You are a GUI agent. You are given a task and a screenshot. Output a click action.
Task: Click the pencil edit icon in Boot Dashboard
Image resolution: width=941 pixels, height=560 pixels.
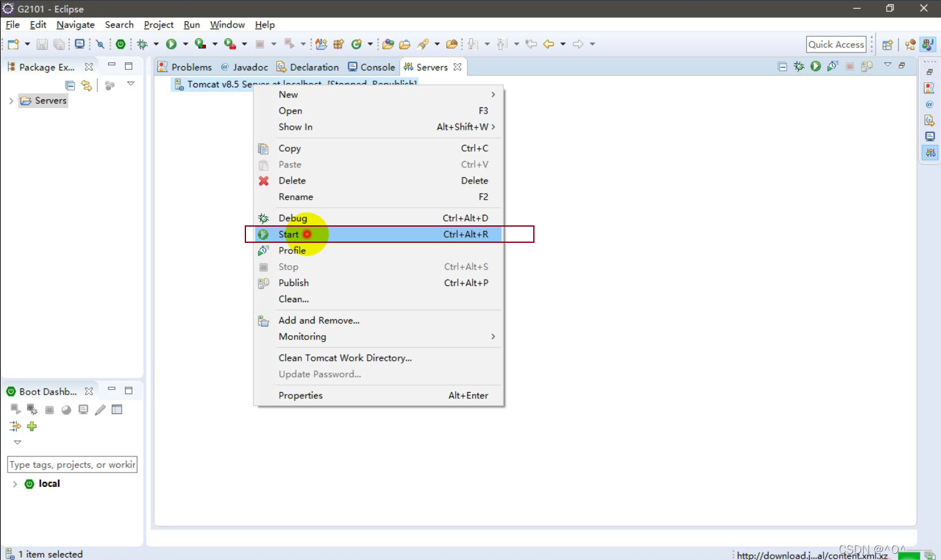click(x=100, y=410)
